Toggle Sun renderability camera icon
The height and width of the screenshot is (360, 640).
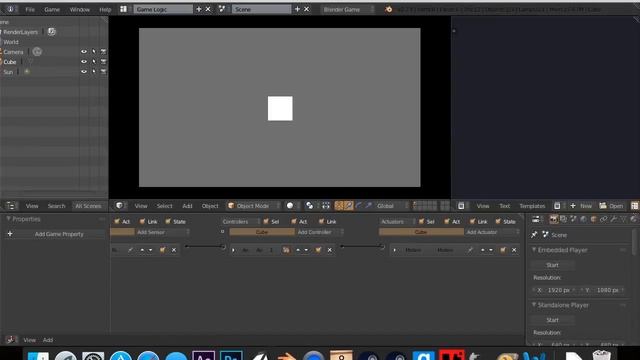tap(104, 71)
